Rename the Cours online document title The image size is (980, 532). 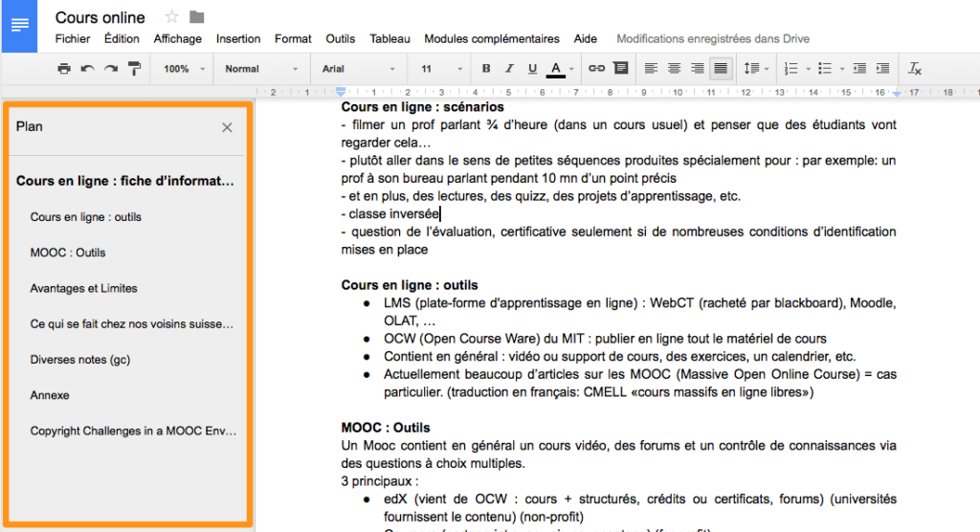click(x=100, y=17)
